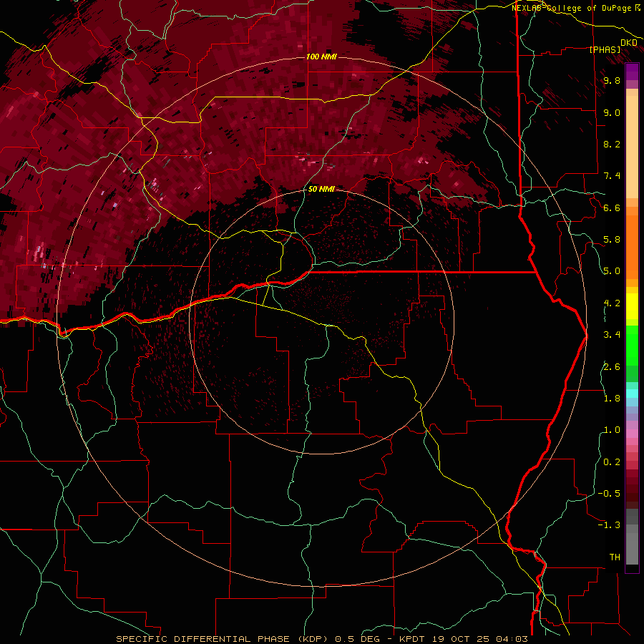Click the TH label on the color scale
The height and width of the screenshot is (644, 644).
615,557
